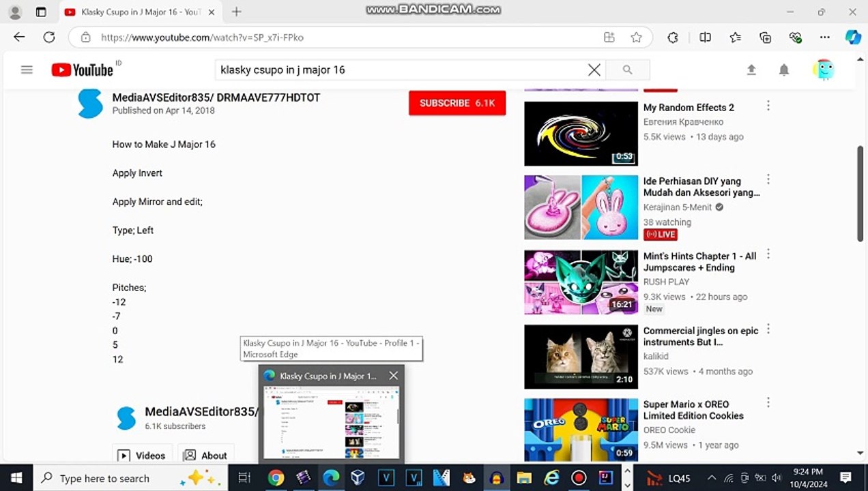Viewport: 868px width, 491px height.
Task: Open the Edge favorites list
Action: click(735, 38)
